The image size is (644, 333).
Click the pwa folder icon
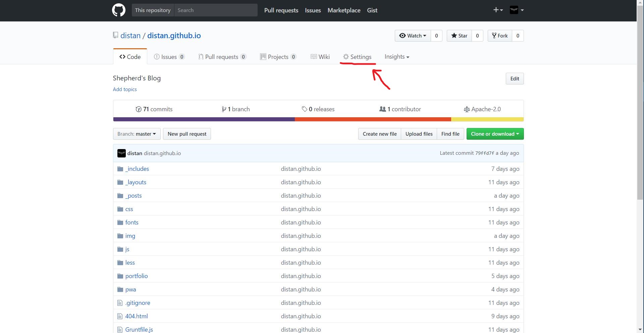click(120, 289)
